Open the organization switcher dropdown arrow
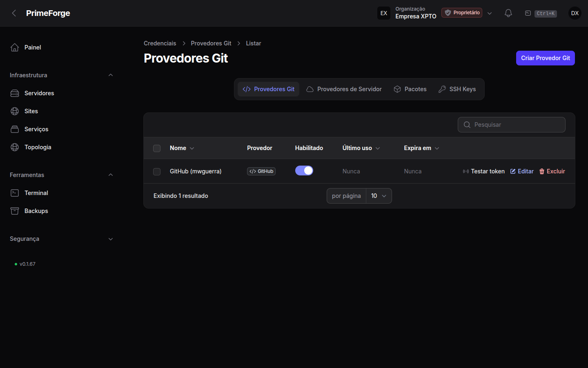588x368 pixels. coord(490,13)
